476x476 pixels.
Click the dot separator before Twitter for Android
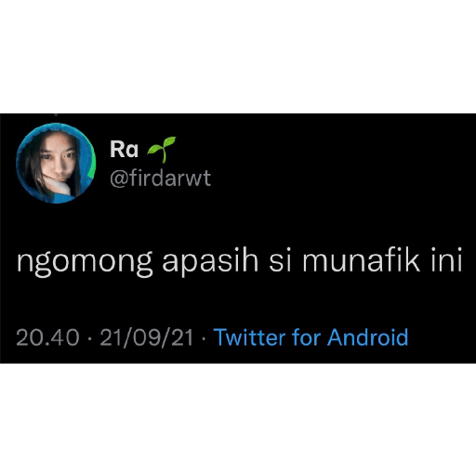(x=204, y=338)
